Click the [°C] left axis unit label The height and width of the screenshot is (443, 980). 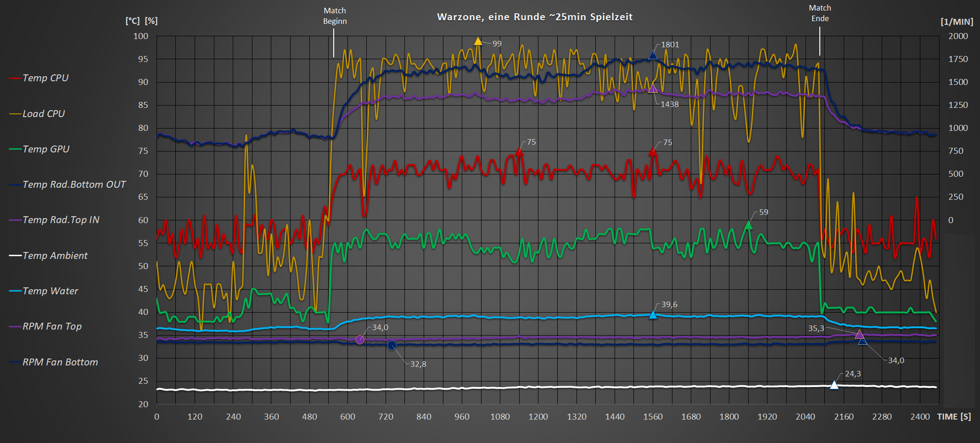133,21
